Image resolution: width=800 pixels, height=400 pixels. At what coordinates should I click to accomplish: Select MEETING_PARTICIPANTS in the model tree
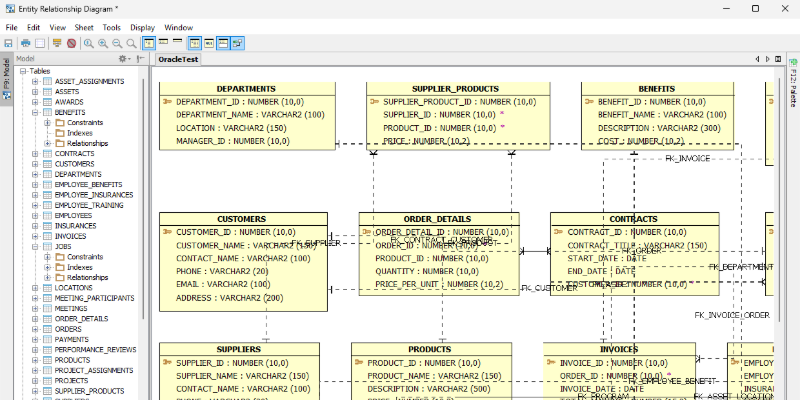pyautogui.click(x=95, y=298)
